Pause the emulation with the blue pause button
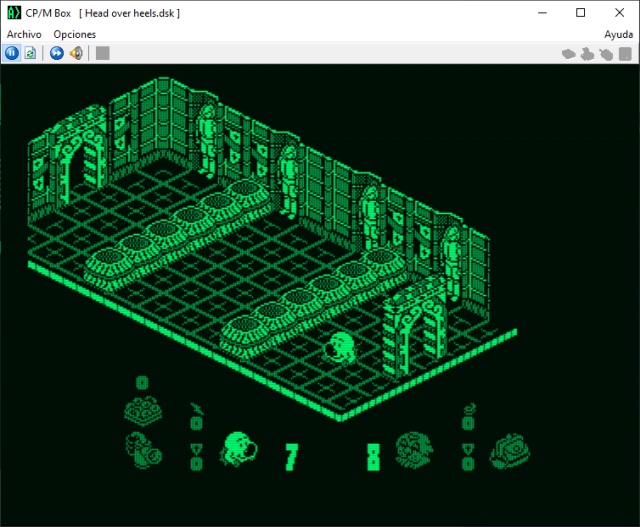 pos(12,53)
